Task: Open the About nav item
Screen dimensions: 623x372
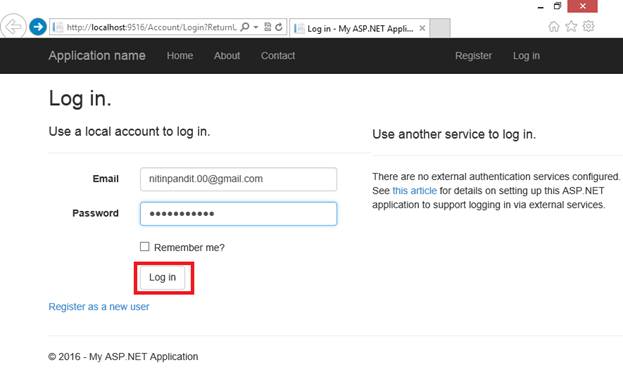Action: click(x=227, y=56)
